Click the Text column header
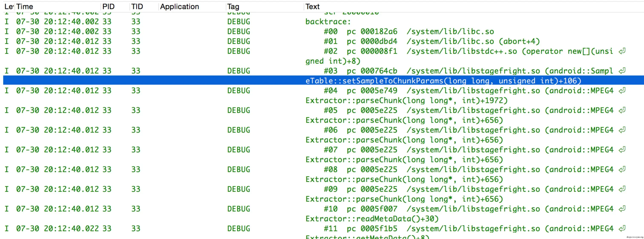The image size is (644, 239). point(312,7)
